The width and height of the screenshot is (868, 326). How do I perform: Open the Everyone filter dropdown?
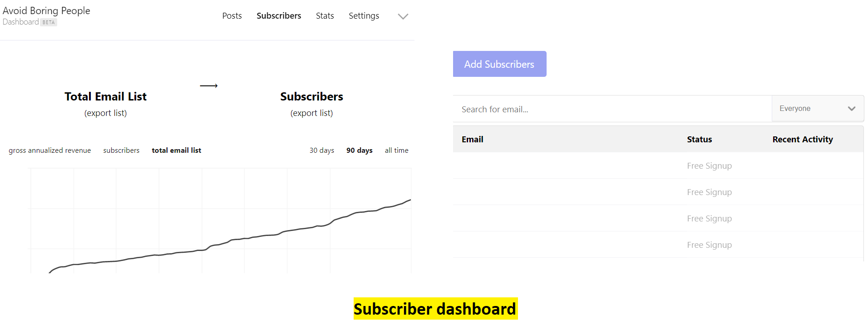pos(818,109)
